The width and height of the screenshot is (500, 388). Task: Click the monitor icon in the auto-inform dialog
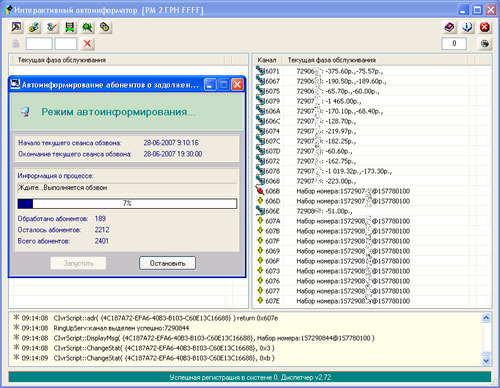pos(25,112)
